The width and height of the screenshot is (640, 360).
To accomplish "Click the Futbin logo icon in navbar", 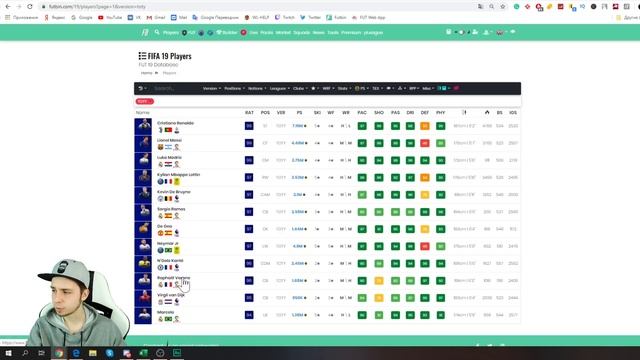I will click(145, 32).
